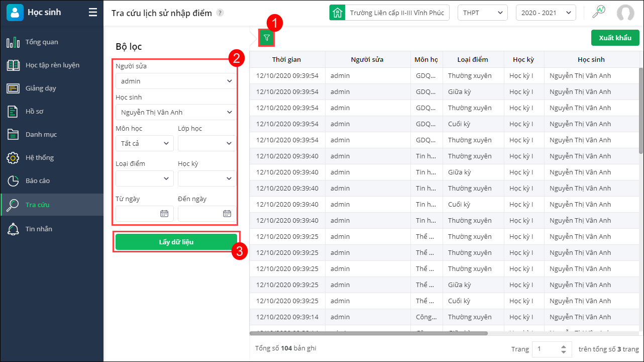
Task: Click the Tin nhắn bell icon
Action: click(x=13, y=229)
